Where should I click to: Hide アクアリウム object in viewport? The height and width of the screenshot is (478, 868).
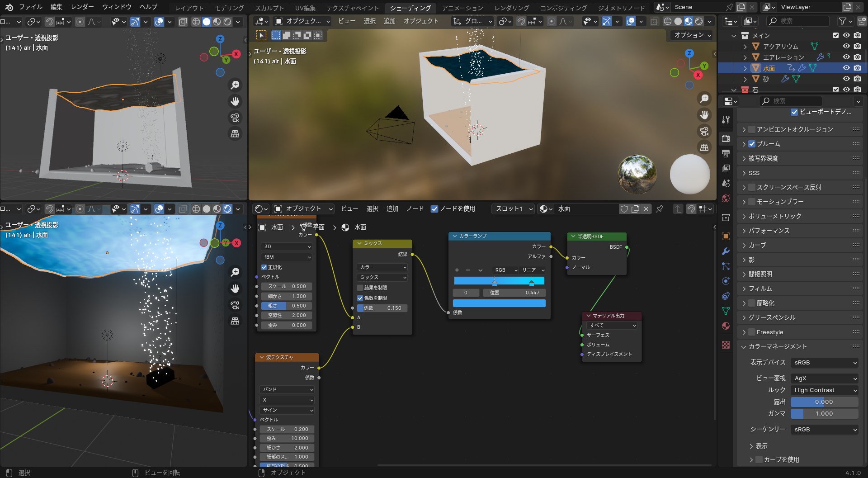pyautogui.click(x=846, y=46)
